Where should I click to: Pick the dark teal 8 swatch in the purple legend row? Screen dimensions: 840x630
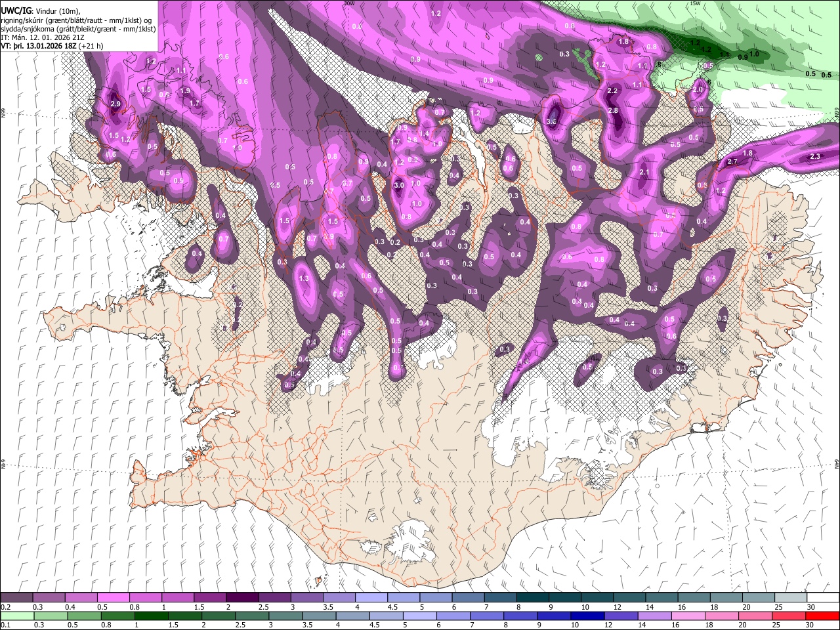point(532,598)
